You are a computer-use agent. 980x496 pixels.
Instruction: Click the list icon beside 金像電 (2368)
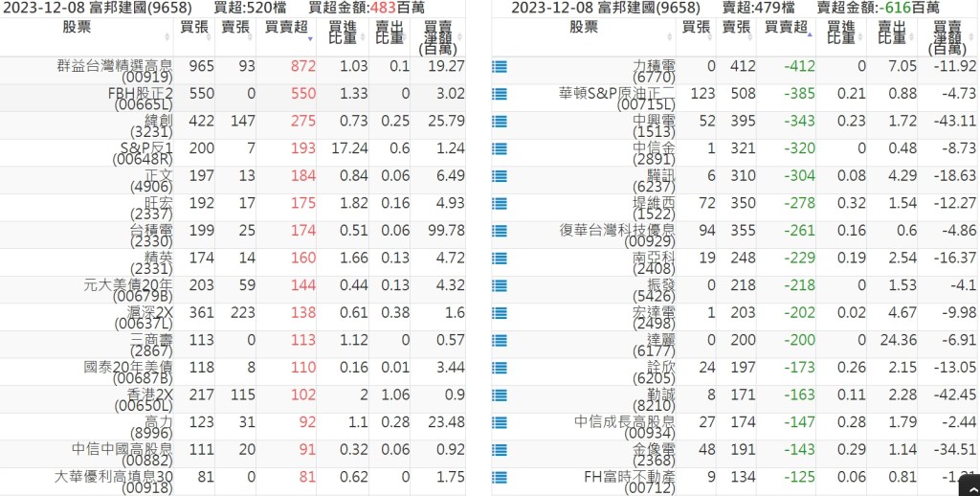(499, 451)
